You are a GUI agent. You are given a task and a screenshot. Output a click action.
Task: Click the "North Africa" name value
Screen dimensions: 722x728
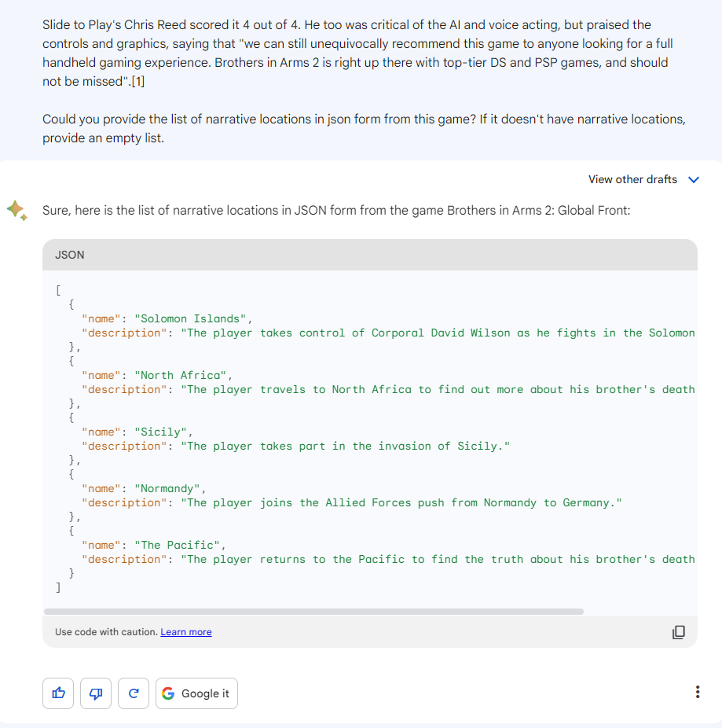pyautogui.click(x=181, y=375)
